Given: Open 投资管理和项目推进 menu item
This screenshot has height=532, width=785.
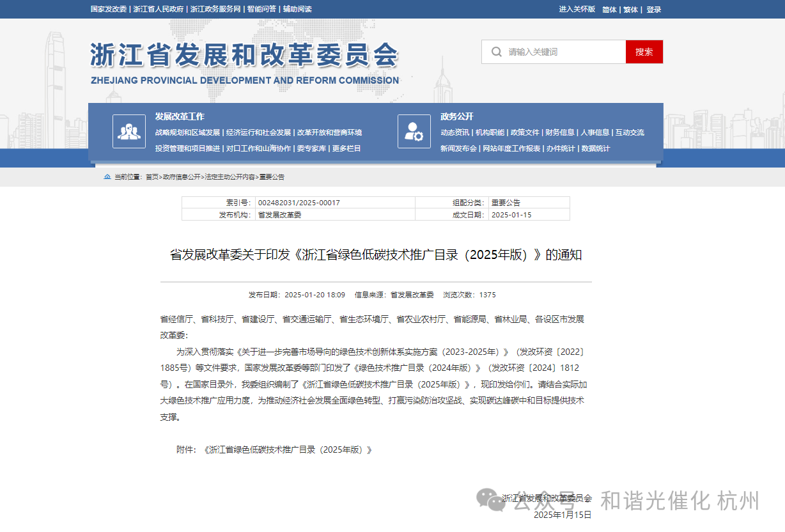Looking at the screenshot, I should tap(187, 148).
